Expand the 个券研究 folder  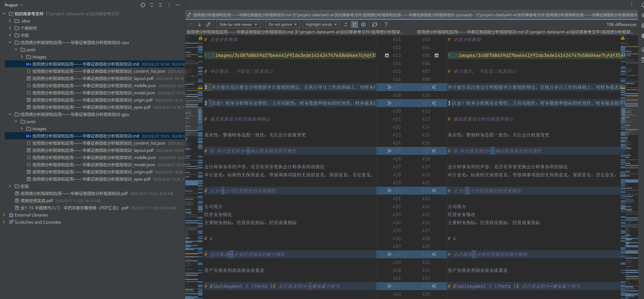(x=10, y=28)
